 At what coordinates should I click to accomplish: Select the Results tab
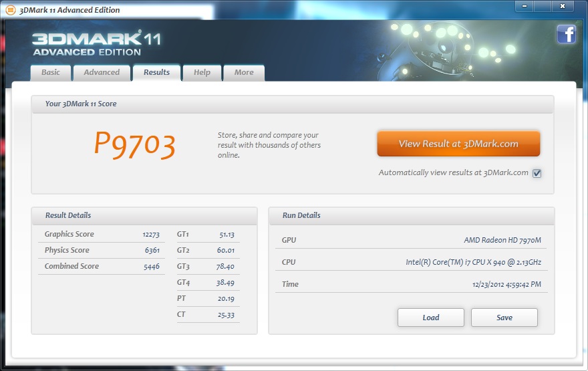coord(156,72)
